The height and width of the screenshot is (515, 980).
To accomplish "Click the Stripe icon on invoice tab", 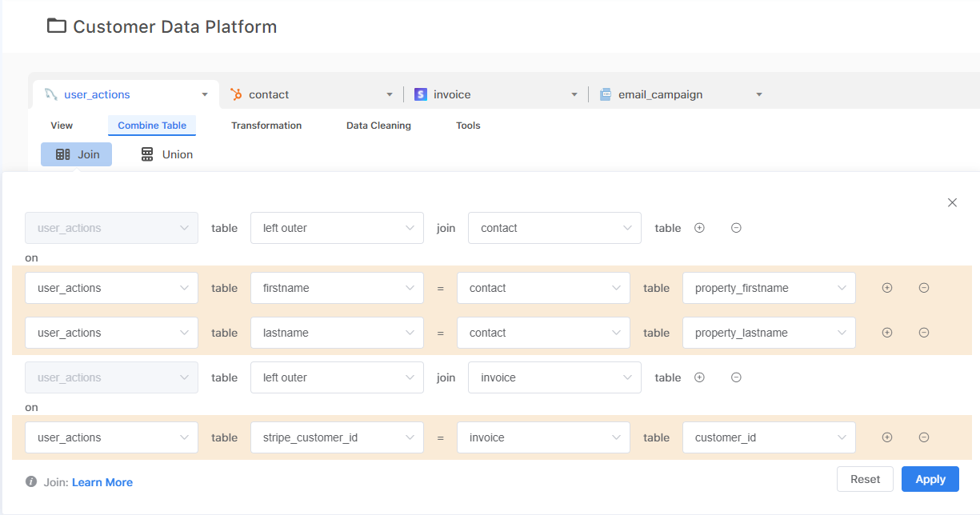I will click(x=421, y=94).
